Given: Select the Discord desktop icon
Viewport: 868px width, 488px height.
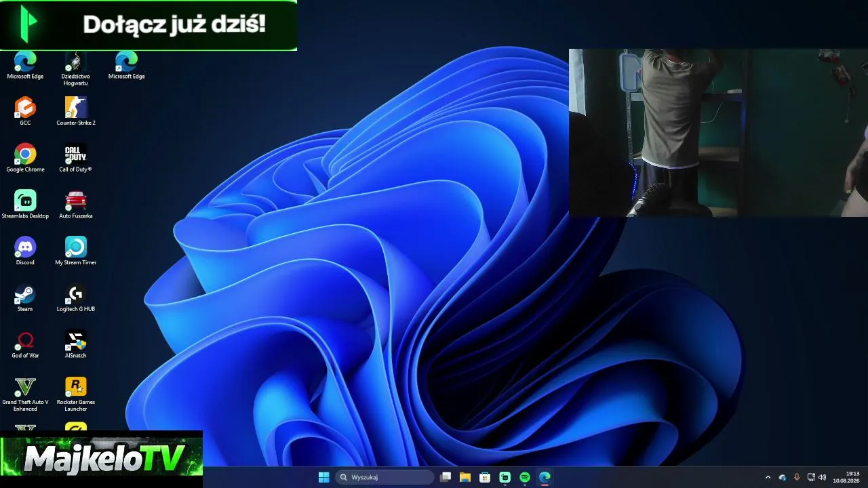Looking at the screenshot, I should [25, 251].
